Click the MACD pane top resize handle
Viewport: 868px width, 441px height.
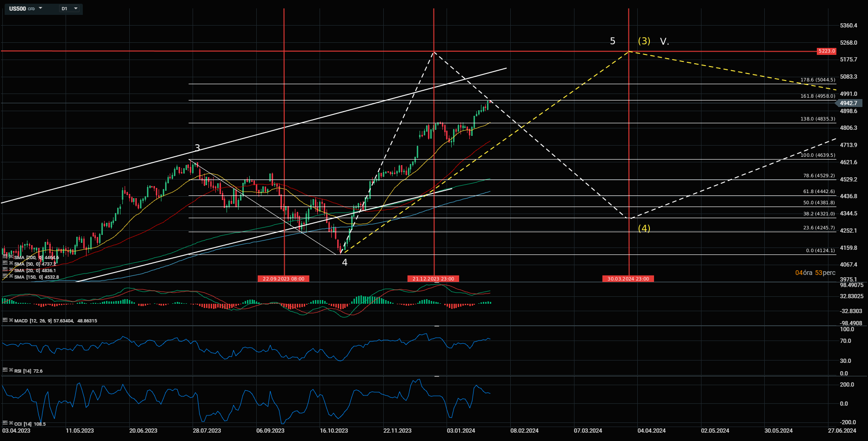(437, 282)
